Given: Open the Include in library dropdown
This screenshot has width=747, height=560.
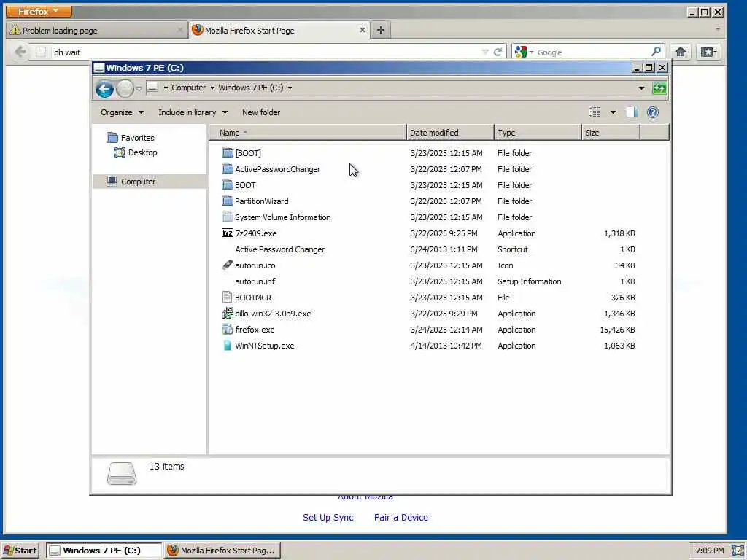Looking at the screenshot, I should pos(193,112).
